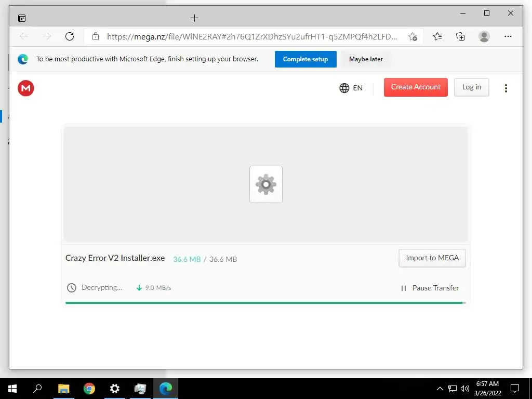Click Complete setup button
This screenshot has width=532, height=399.
pos(305,59)
